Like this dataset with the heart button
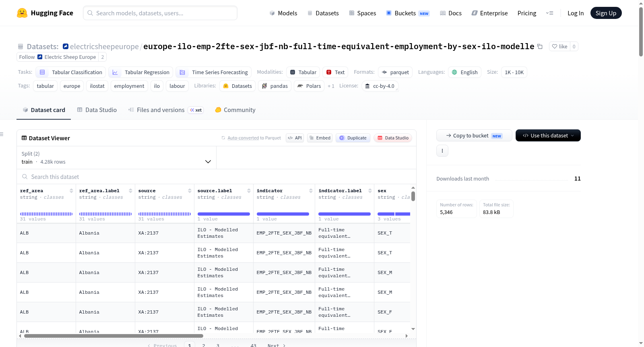The height and width of the screenshot is (347, 644). pos(559,46)
